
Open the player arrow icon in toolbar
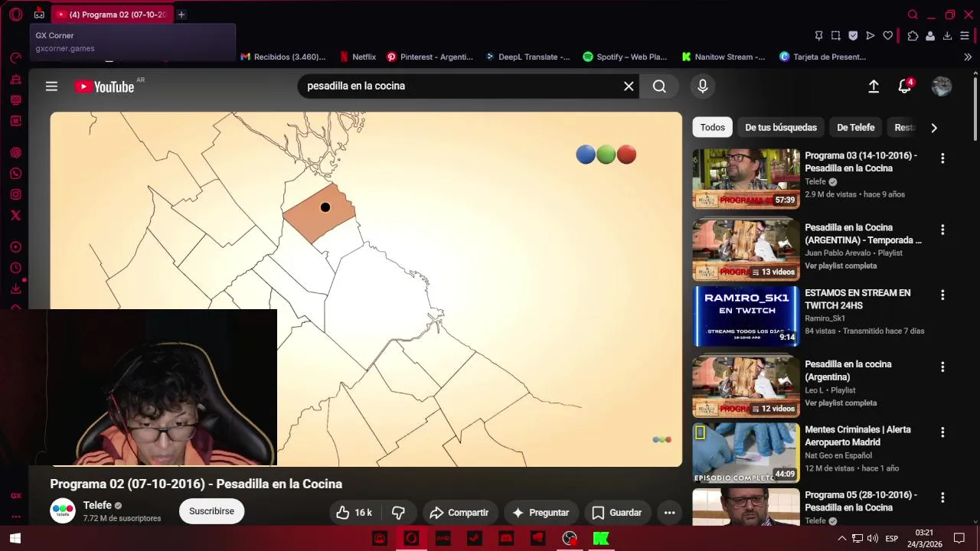click(871, 35)
